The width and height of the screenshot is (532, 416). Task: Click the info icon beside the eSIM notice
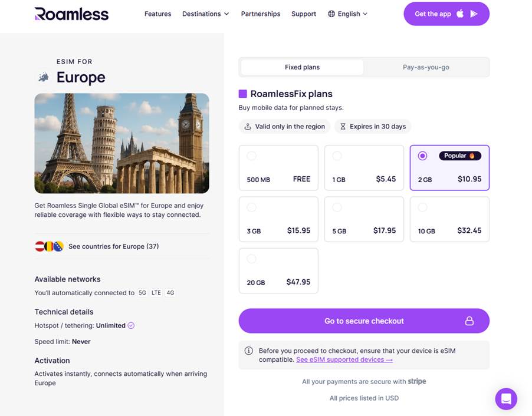pyautogui.click(x=249, y=351)
